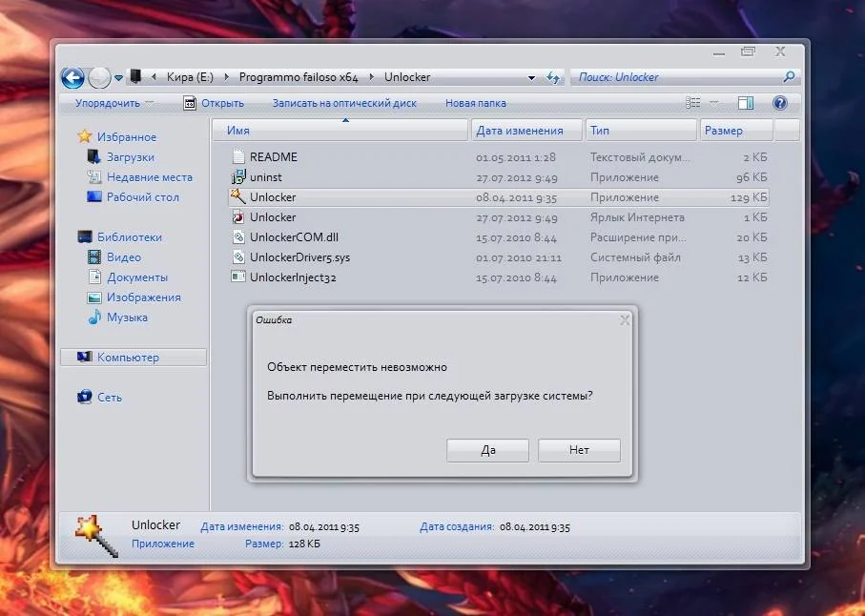The height and width of the screenshot is (616, 865).
Task: Open the recent pages dropdown arrow
Action: click(x=119, y=77)
